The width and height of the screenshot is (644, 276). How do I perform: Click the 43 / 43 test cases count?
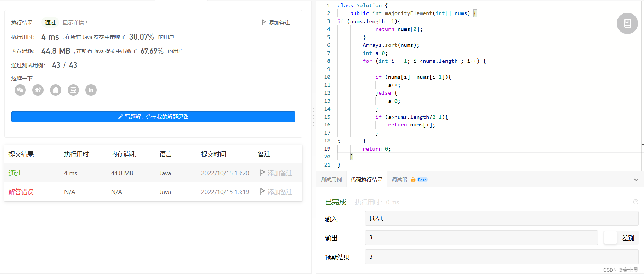[x=64, y=65]
